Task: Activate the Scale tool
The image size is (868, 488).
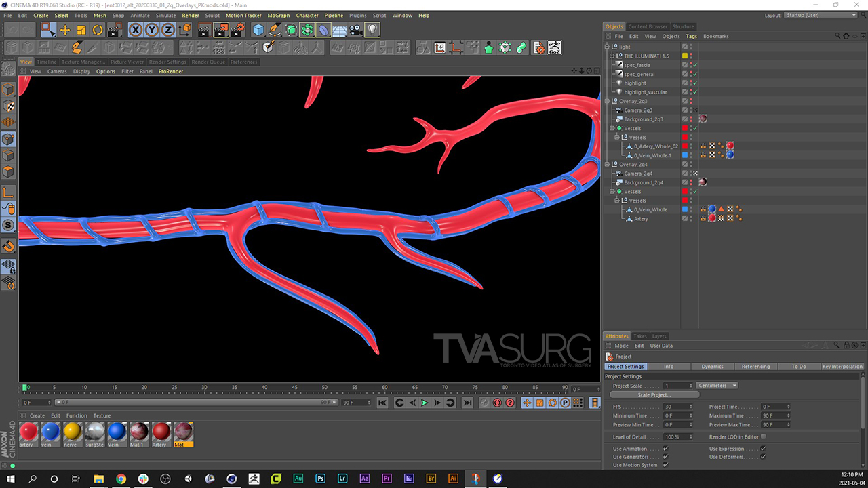Action: 81,30
